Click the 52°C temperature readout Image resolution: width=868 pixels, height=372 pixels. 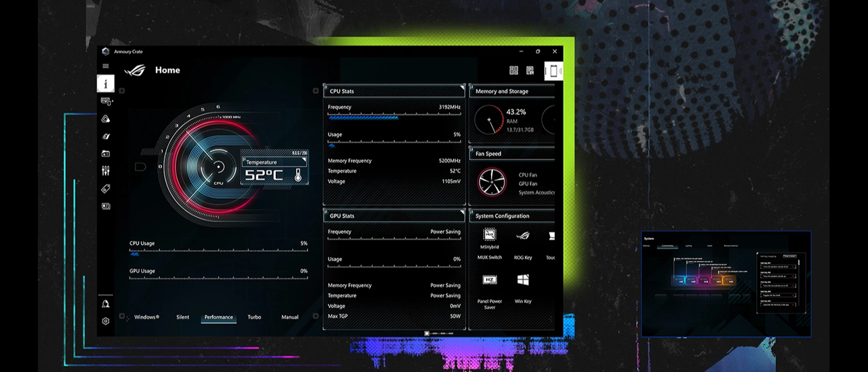click(264, 176)
